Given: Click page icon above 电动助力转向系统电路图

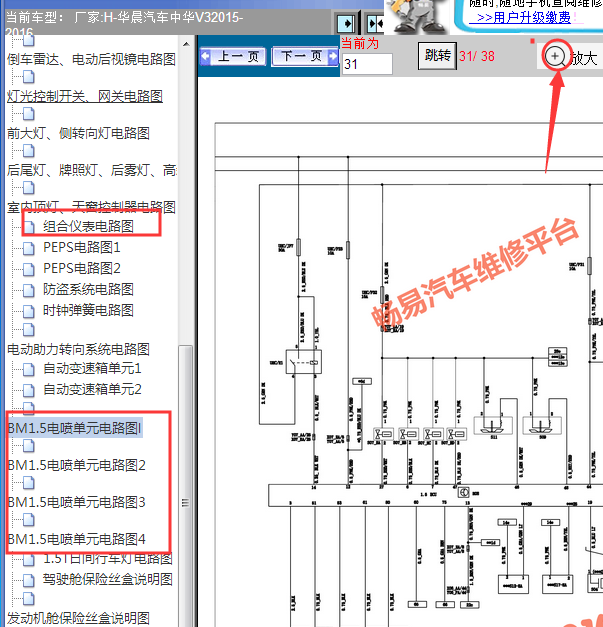Looking at the screenshot, I should click(28, 329).
